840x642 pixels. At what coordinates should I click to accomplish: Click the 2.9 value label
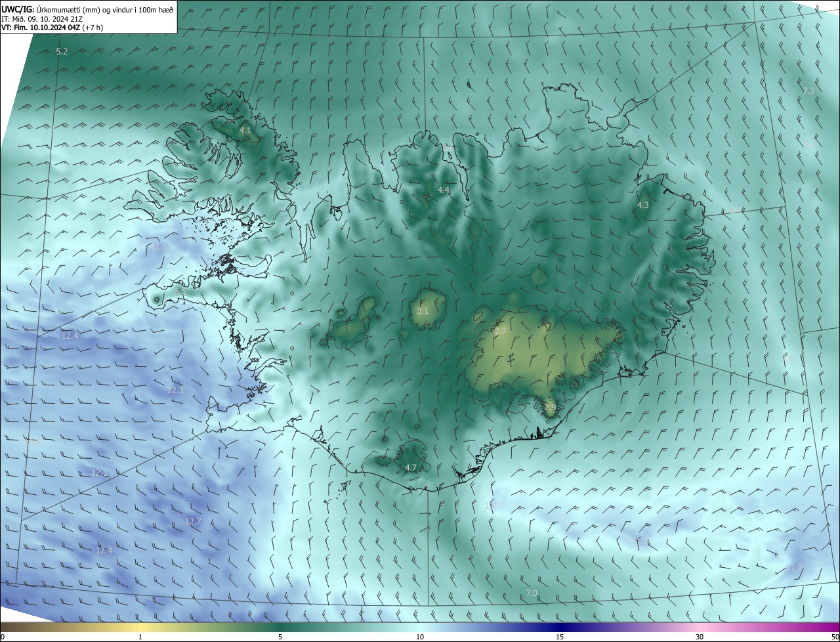(x=550, y=407)
